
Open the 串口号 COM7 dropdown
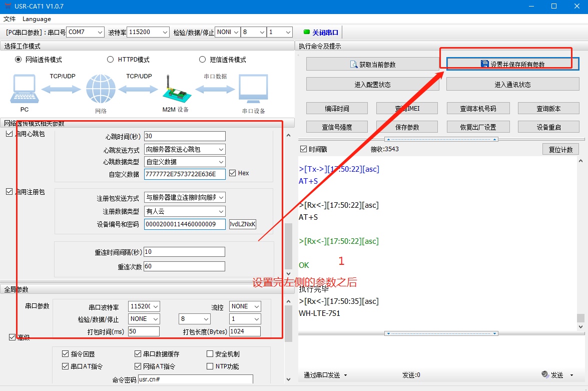(85, 32)
